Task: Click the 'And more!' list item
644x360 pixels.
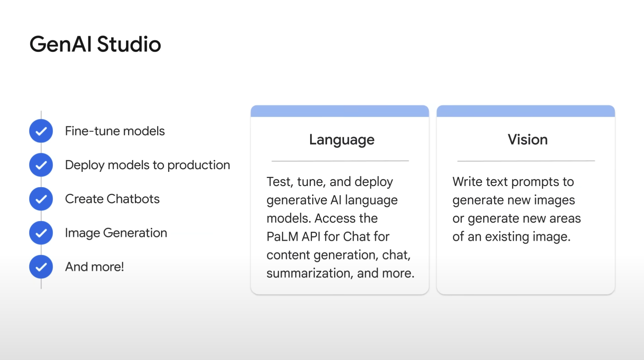Action: (x=94, y=267)
